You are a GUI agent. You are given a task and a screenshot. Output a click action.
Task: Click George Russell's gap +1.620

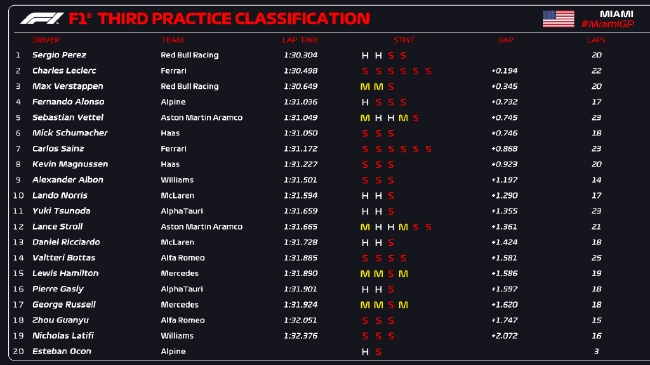(504, 304)
